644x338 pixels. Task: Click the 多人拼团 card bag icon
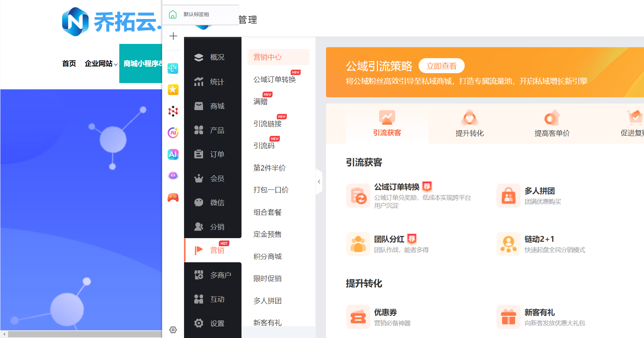[x=509, y=196]
